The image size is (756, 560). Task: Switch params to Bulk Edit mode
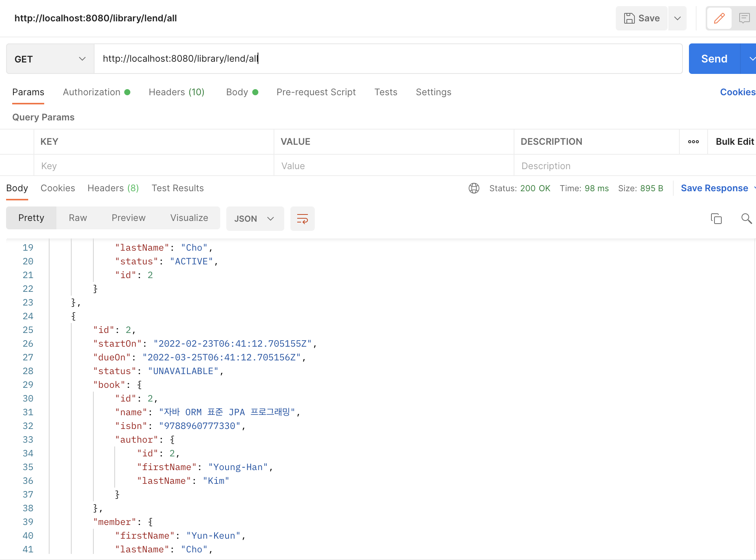click(x=735, y=141)
